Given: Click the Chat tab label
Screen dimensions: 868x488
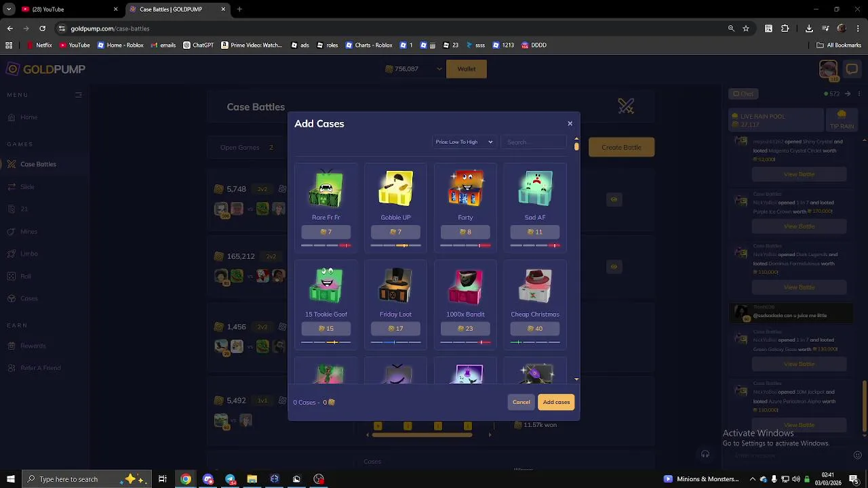Looking at the screenshot, I should click(743, 94).
